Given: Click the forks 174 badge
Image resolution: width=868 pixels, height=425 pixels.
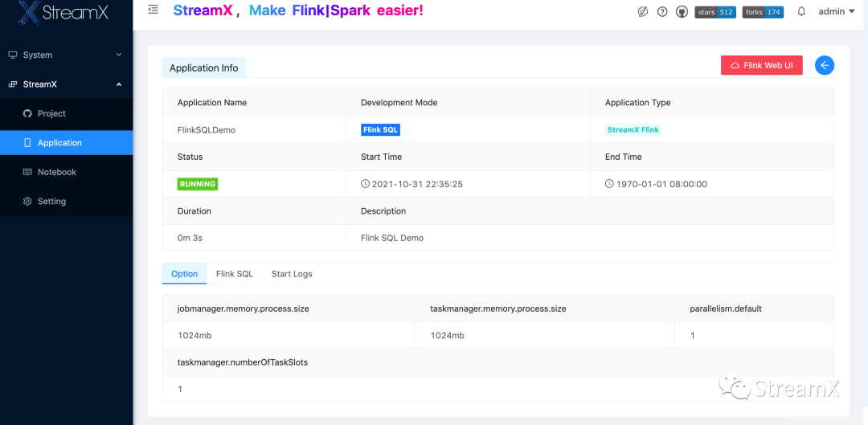Looking at the screenshot, I should 763,12.
